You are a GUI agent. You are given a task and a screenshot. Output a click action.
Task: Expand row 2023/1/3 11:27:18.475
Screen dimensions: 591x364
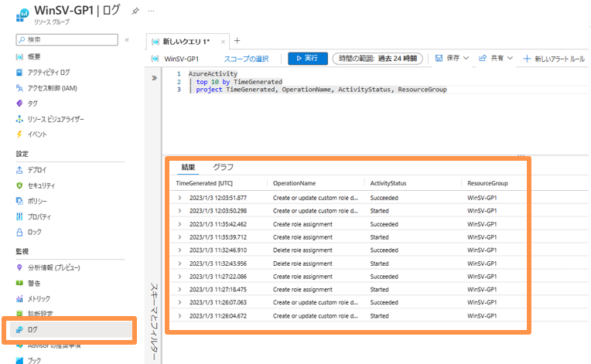click(x=179, y=290)
